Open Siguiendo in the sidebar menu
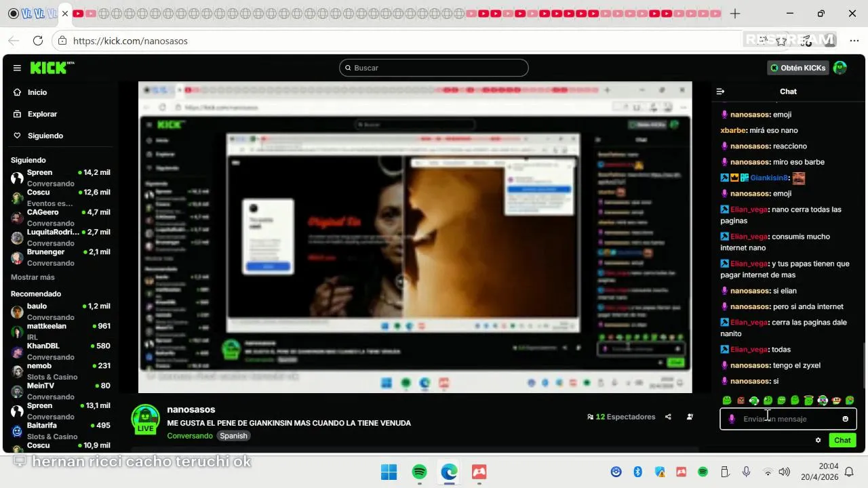The width and height of the screenshot is (868, 488). point(38,136)
